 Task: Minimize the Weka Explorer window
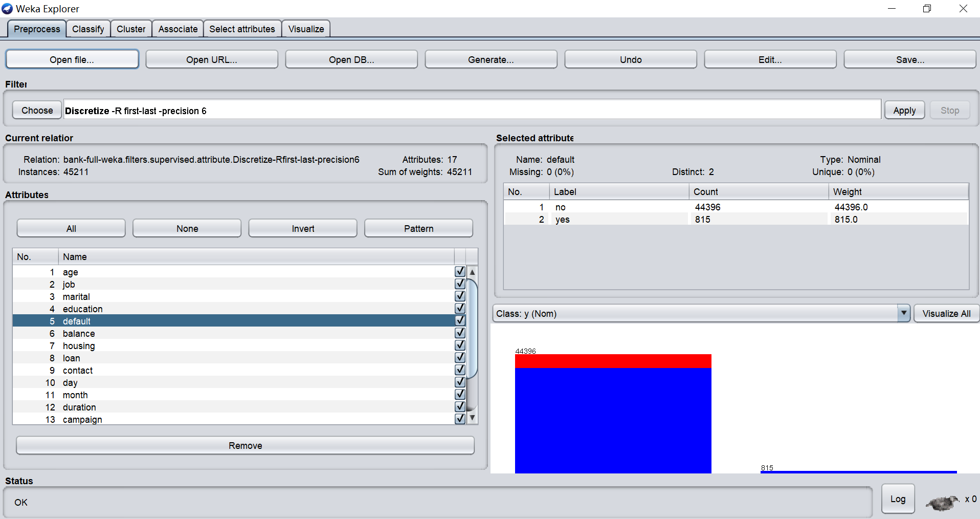pos(892,9)
